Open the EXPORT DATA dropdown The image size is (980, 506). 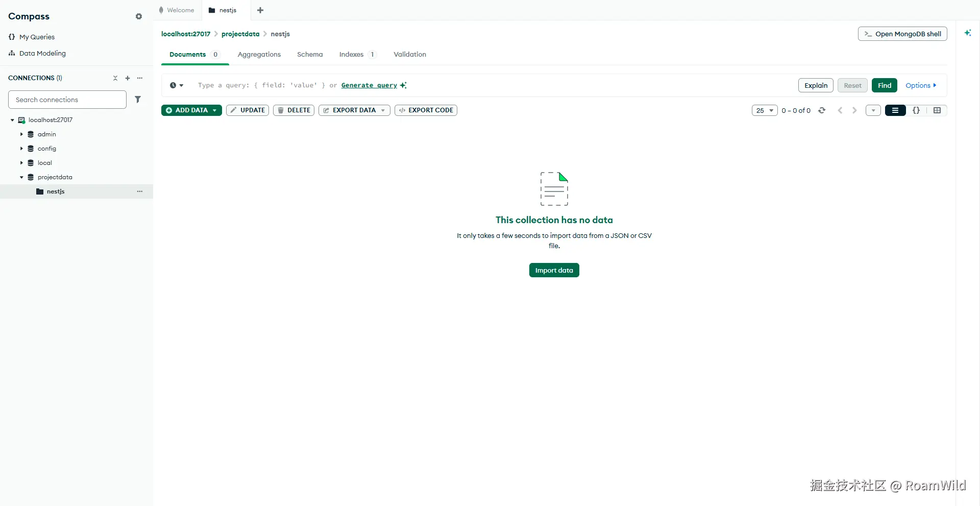click(x=354, y=110)
